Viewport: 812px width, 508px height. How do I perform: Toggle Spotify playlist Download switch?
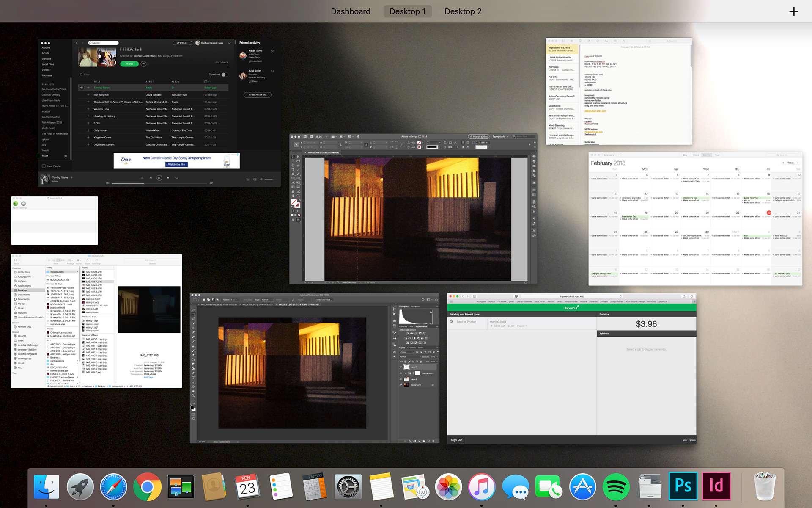[x=224, y=75]
